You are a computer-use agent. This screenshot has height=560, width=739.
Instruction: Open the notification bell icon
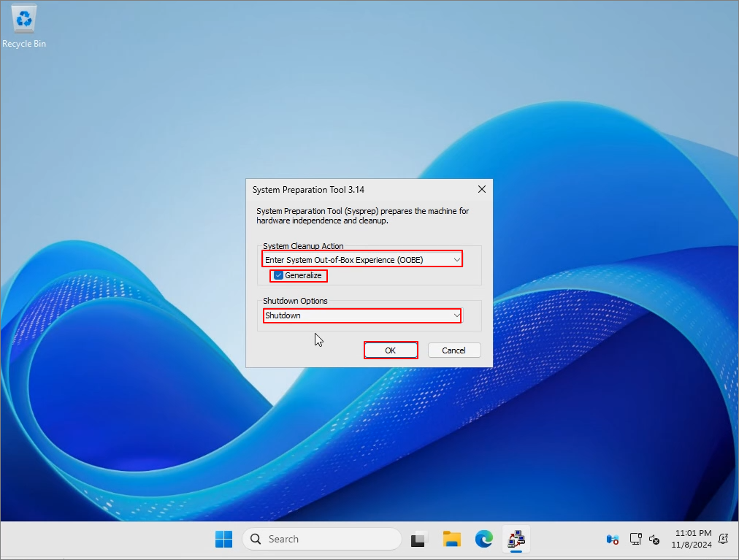pyautogui.click(x=724, y=539)
